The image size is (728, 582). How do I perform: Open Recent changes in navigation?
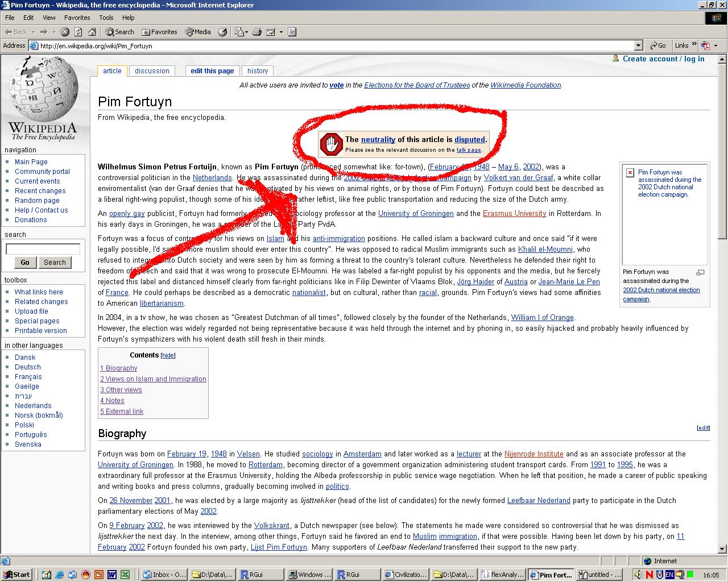(40, 190)
